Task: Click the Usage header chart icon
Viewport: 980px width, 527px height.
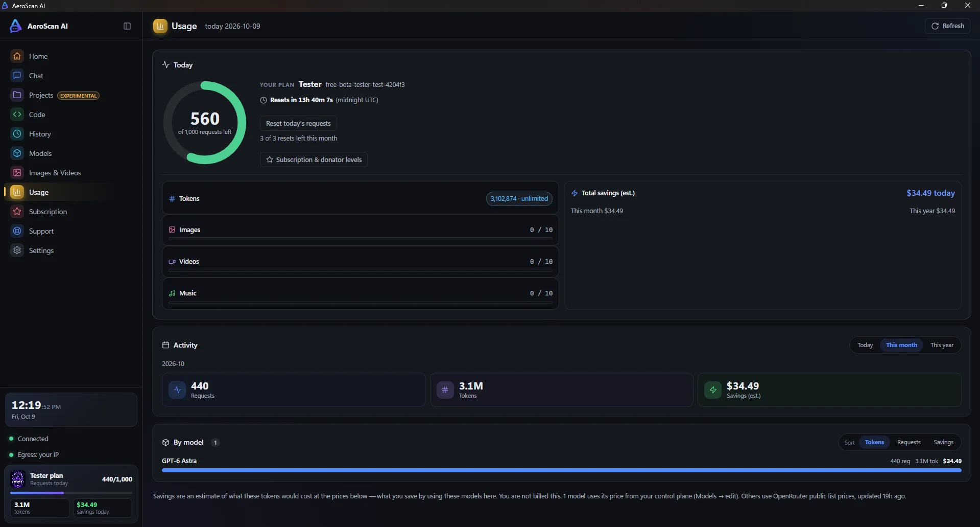Action: [x=160, y=26]
